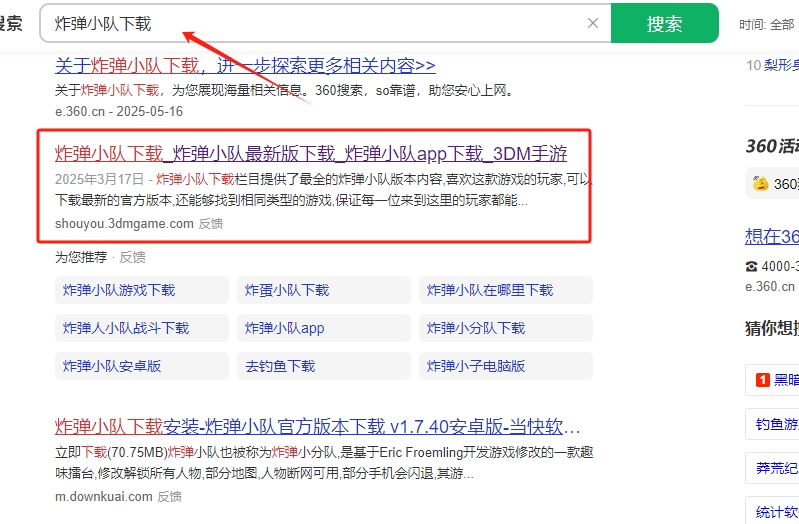
Task: Click the 360 emoji icon in sidebar
Action: tap(760, 183)
